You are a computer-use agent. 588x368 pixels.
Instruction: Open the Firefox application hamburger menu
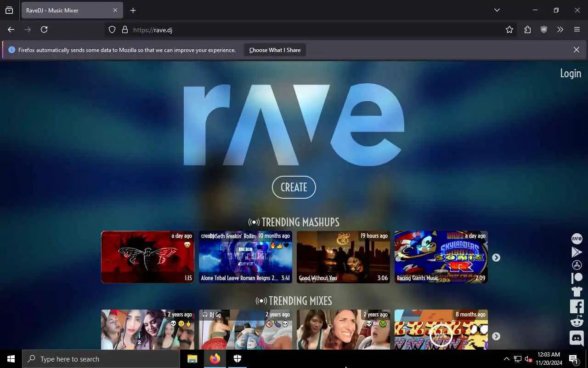[577, 29]
